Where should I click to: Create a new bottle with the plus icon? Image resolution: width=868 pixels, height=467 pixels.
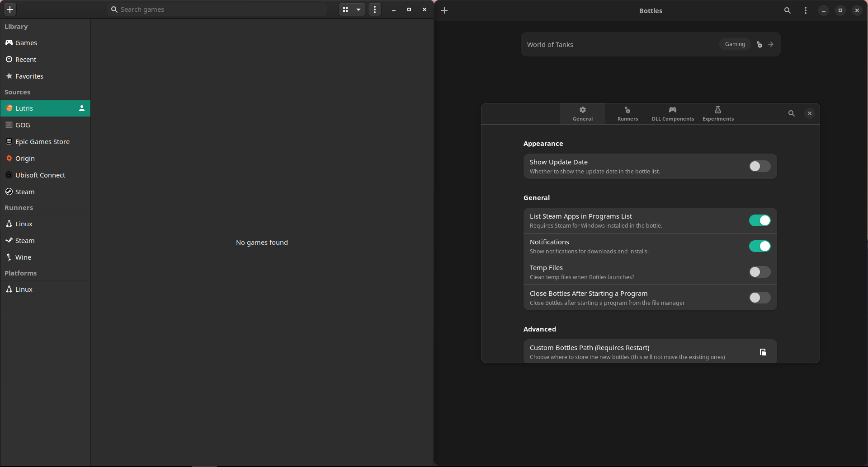[x=444, y=10]
